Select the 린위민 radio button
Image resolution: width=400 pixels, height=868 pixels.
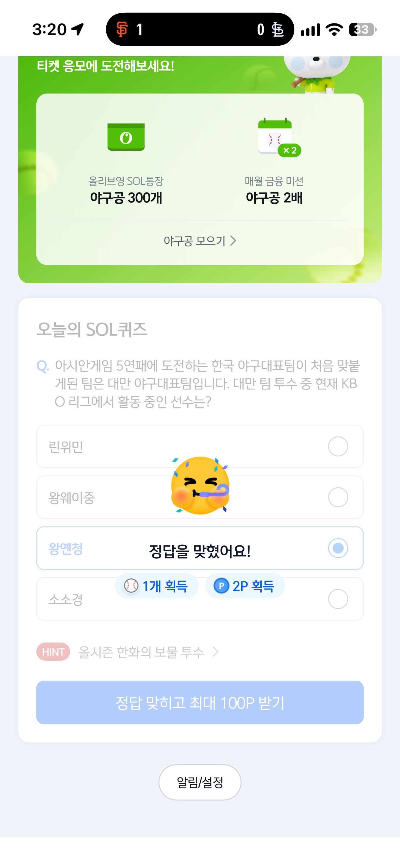[338, 446]
